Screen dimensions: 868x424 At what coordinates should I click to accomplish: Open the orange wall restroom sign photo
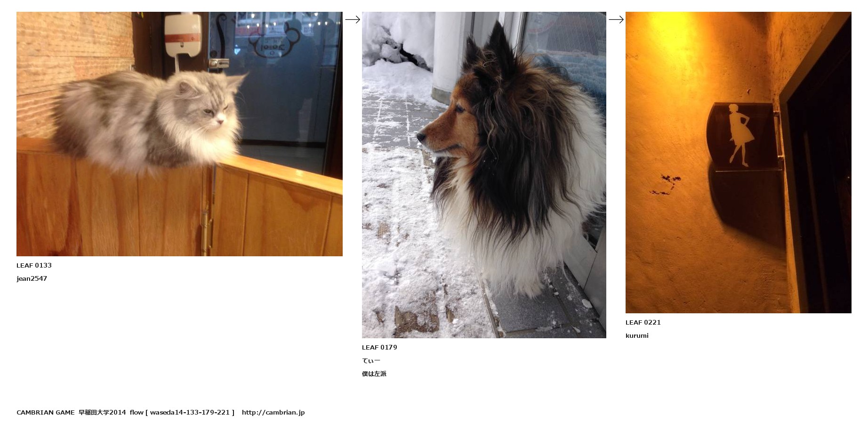point(738,163)
